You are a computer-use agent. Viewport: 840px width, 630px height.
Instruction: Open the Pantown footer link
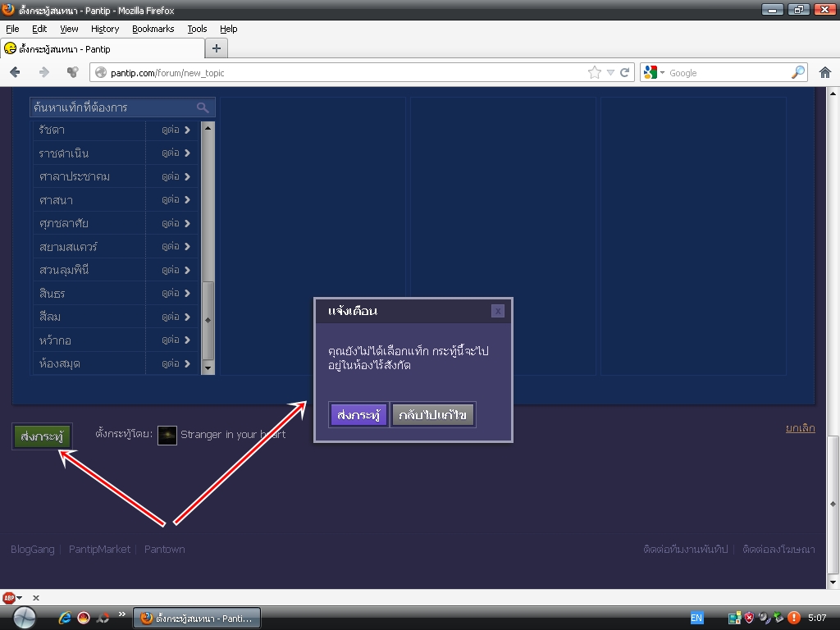[164, 549]
